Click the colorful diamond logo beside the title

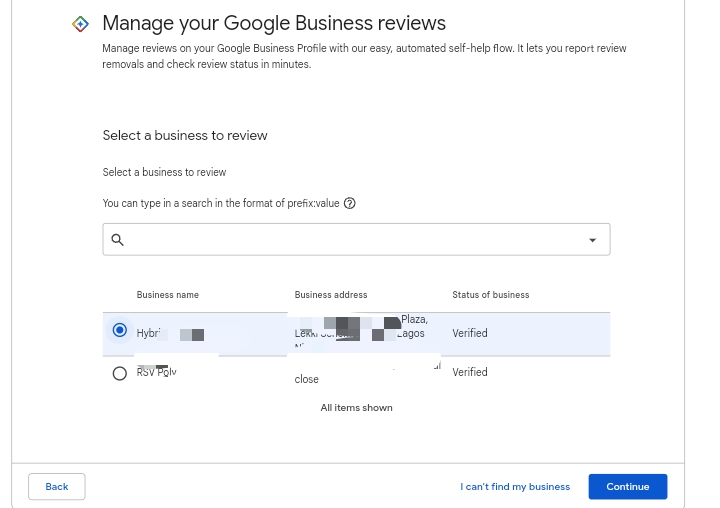pyautogui.click(x=80, y=24)
